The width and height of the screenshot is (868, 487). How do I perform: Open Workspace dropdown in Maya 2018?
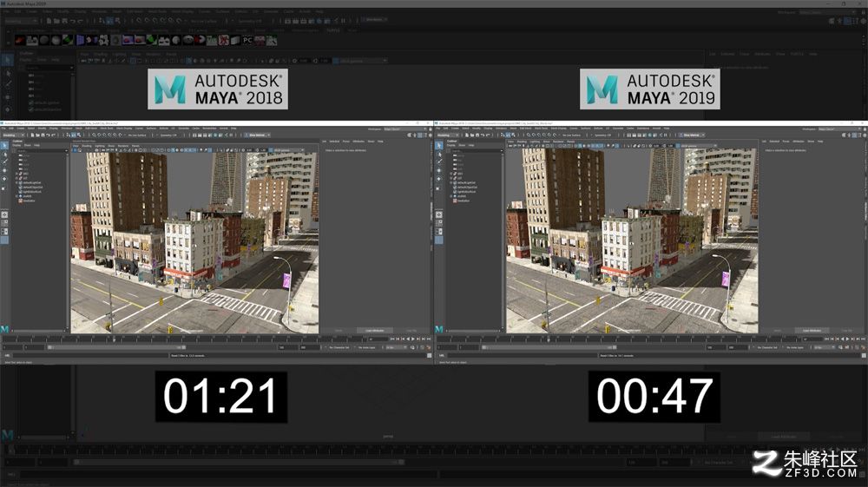(405, 129)
